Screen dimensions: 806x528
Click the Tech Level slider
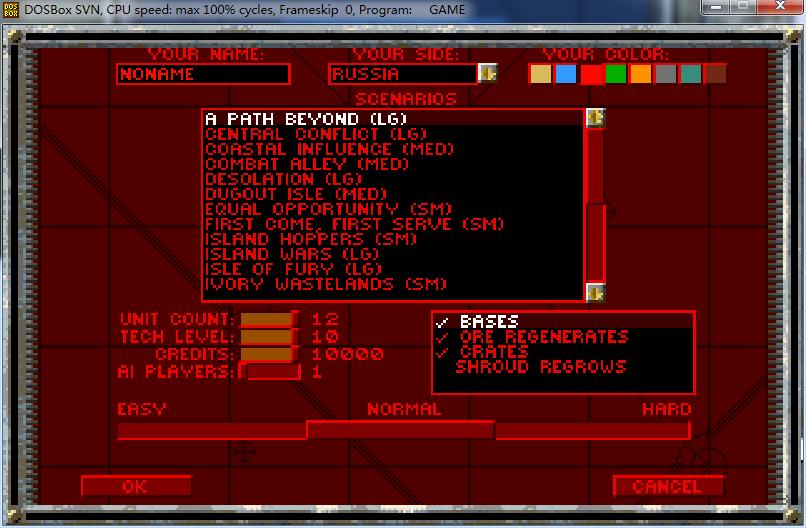270,337
